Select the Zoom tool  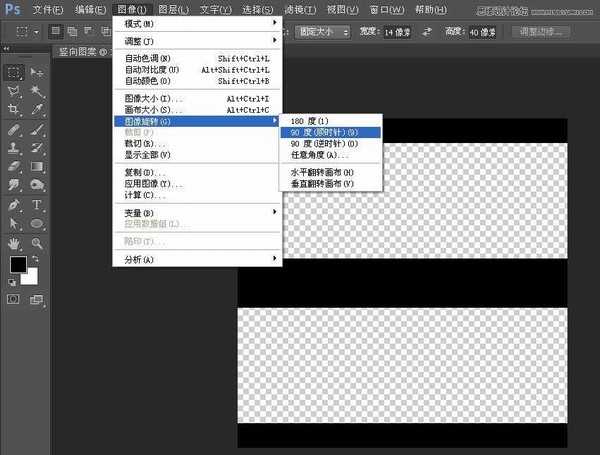click(x=37, y=243)
